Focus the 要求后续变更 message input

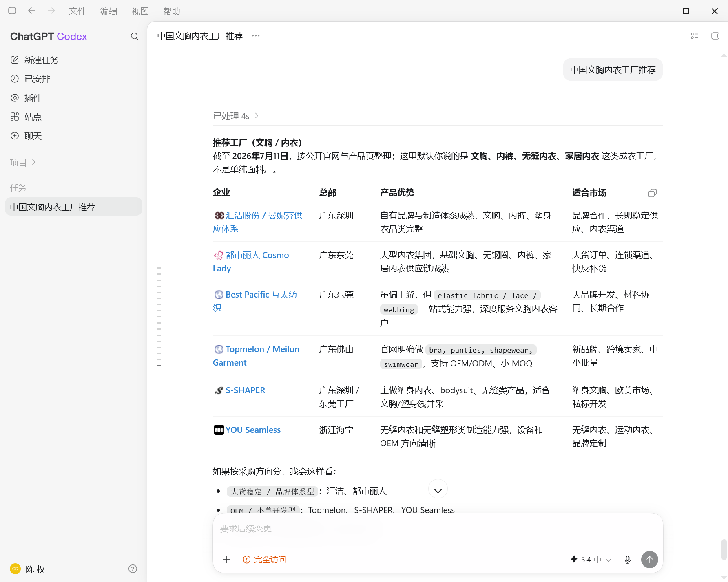point(438,529)
